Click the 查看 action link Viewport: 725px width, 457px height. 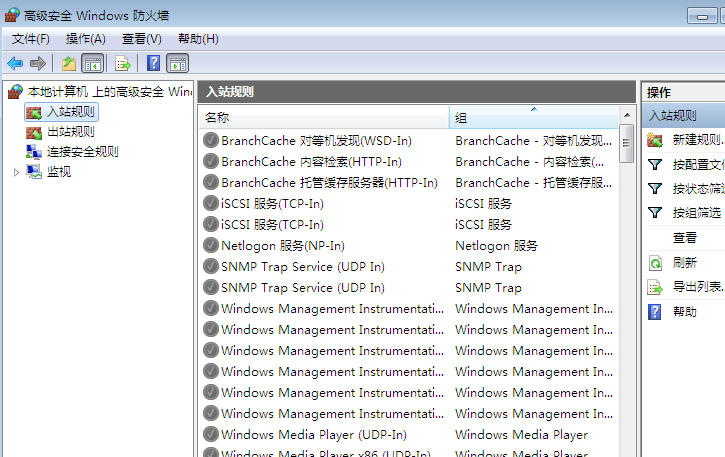pos(685,238)
